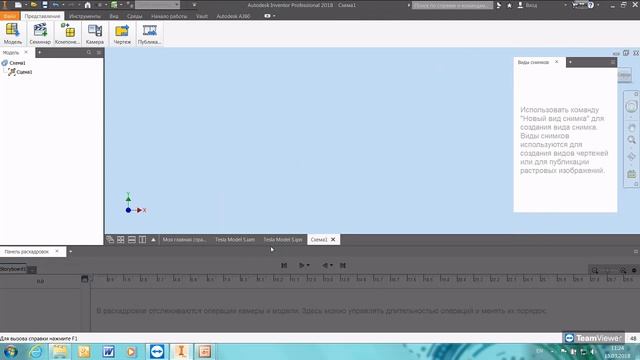
Task: Click the star favorites icon
Action: (509, 5)
